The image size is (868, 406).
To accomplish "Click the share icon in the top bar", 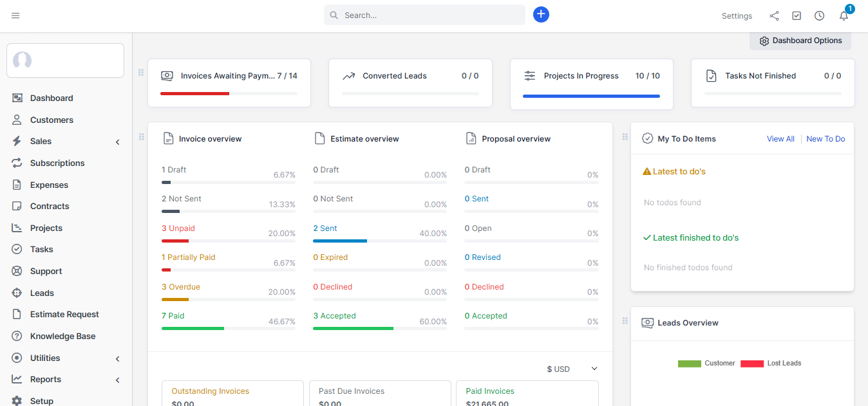I will pyautogui.click(x=774, y=15).
